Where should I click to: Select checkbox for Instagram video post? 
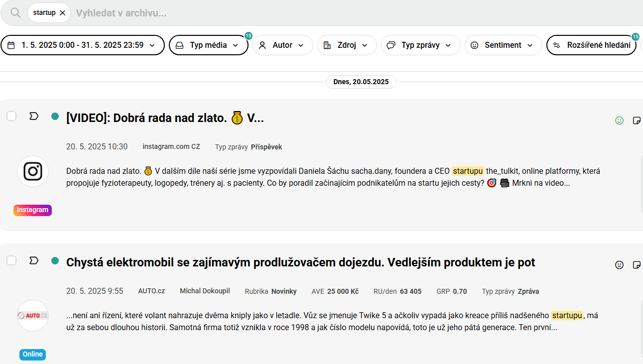[11, 116]
